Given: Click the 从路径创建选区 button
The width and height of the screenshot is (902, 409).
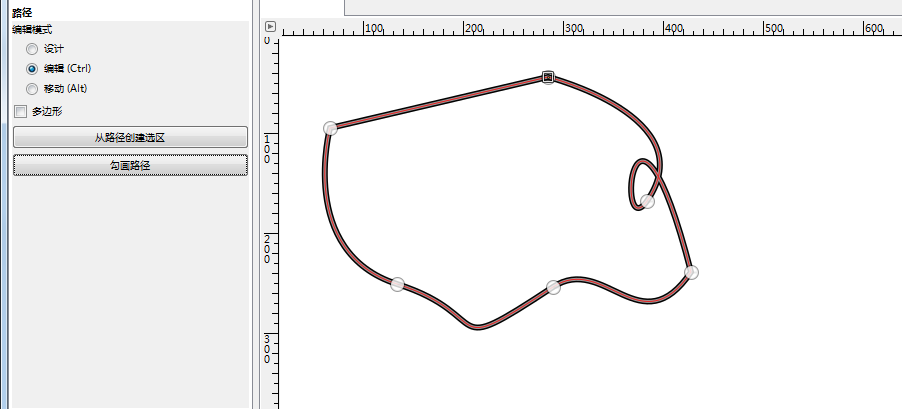Looking at the screenshot, I should click(131, 137).
